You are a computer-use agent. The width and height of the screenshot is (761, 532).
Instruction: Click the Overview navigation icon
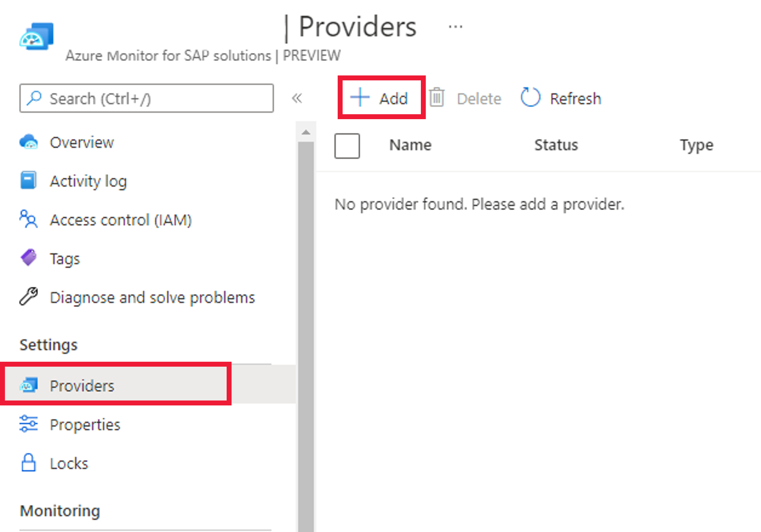pyautogui.click(x=30, y=142)
